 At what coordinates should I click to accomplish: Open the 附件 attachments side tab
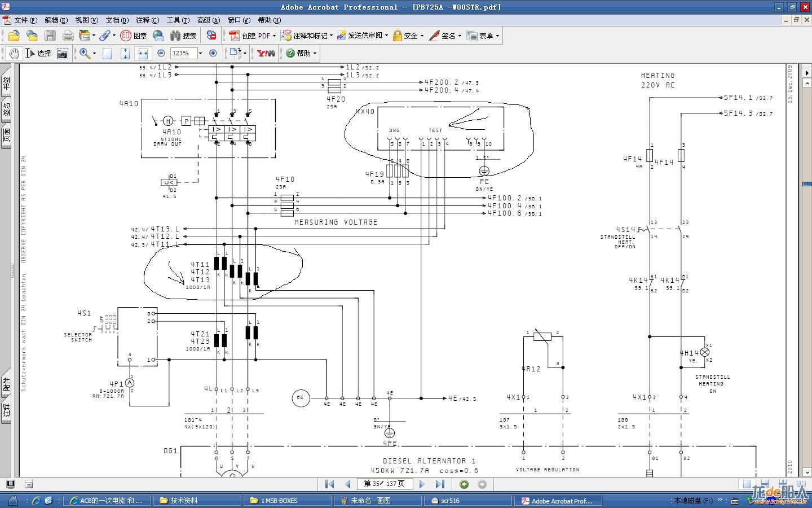click(x=6, y=384)
